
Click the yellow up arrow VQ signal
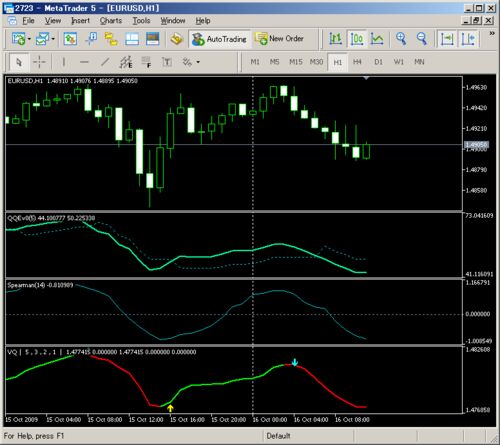click(x=170, y=408)
